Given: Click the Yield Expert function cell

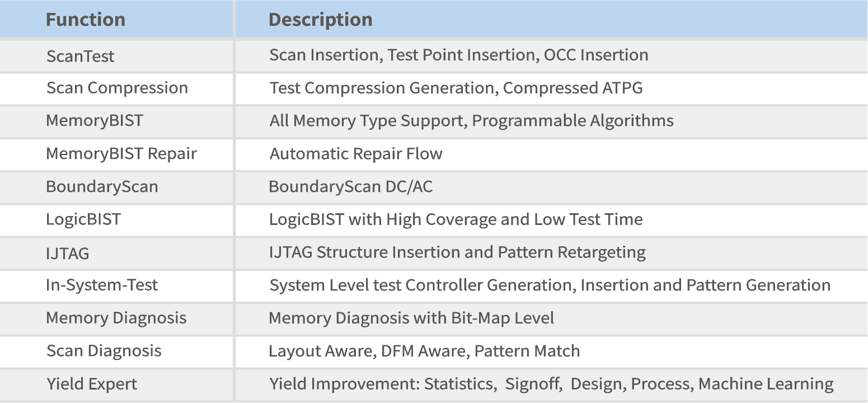Looking at the screenshot, I should coord(92,384).
